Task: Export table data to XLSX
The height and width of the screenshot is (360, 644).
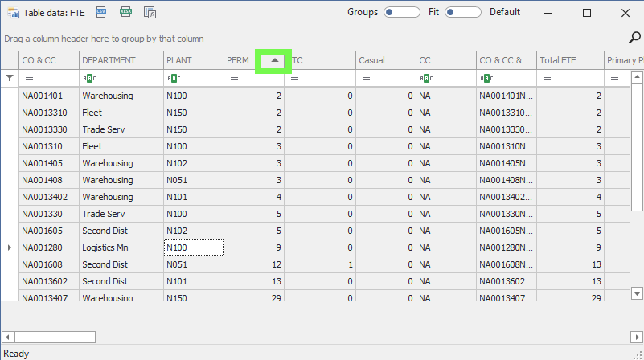Action: tap(125, 12)
